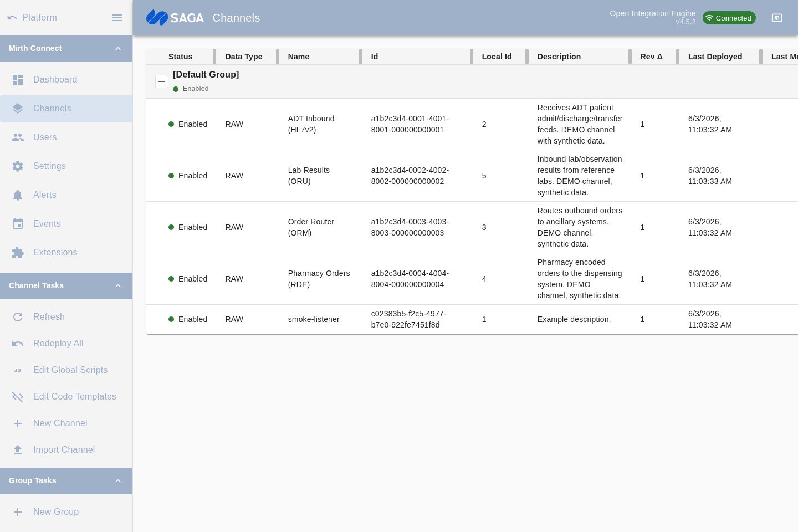Click the Redeploy All icon
Image resolution: width=798 pixels, height=532 pixels.
(x=18, y=344)
